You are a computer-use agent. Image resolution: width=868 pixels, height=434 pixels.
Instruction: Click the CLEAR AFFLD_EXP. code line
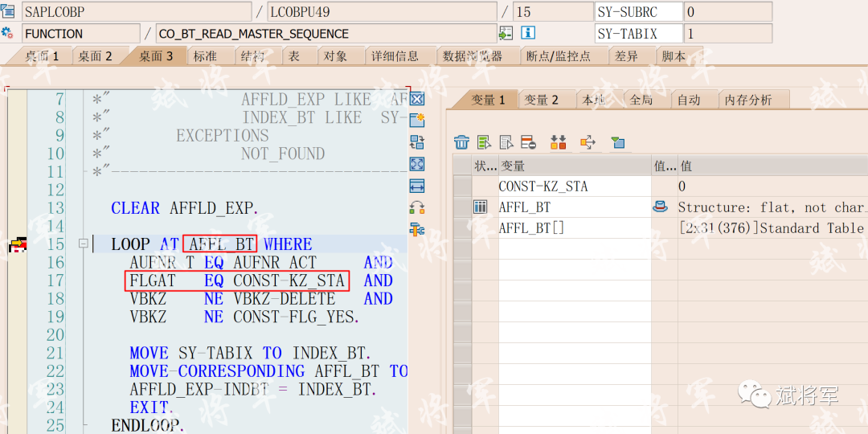[184, 208]
